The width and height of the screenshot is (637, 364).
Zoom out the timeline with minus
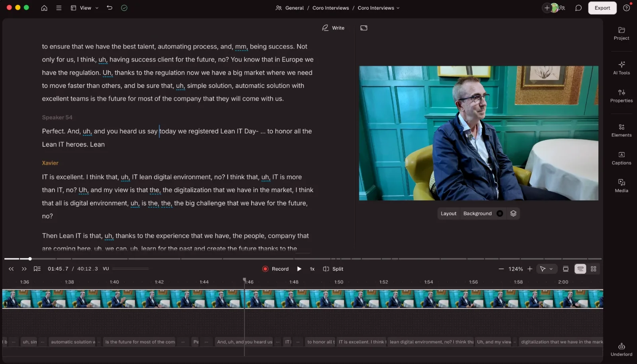(501, 269)
